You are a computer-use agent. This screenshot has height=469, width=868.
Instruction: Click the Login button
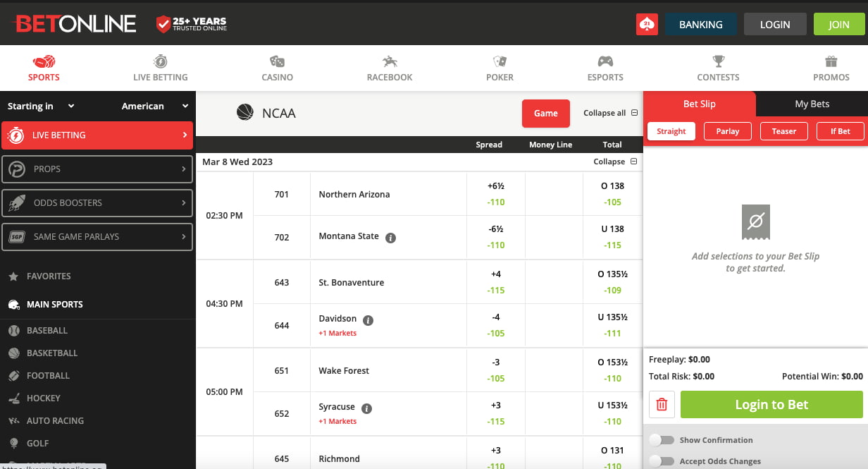775,24
